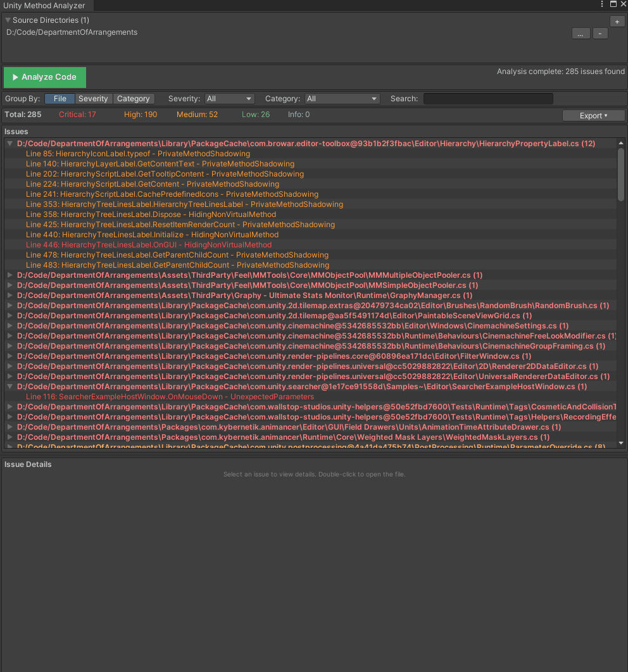Click the plus button to add source directory
This screenshot has height=672, width=628.
(x=617, y=22)
